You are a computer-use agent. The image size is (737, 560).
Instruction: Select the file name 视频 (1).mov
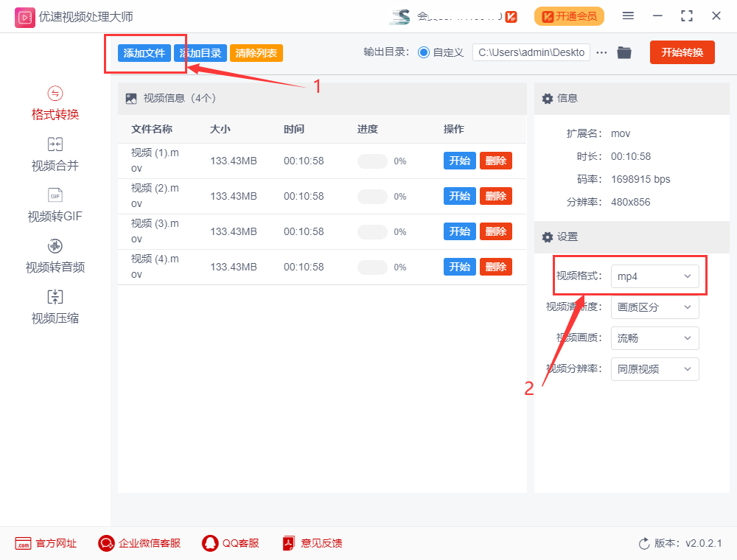tap(155, 161)
